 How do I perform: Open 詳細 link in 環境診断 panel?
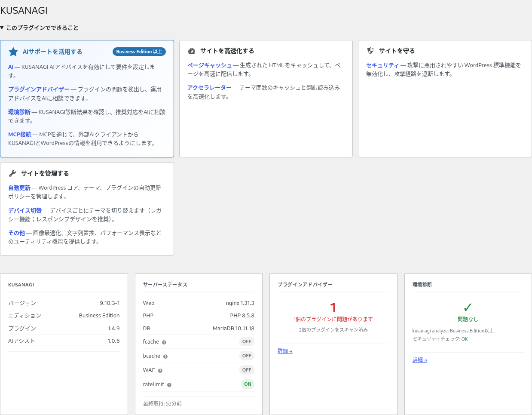pyautogui.click(x=420, y=360)
